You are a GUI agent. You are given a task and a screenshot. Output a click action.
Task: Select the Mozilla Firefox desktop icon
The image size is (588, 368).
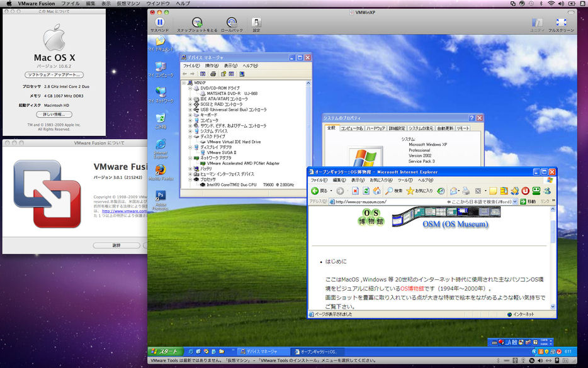click(161, 172)
